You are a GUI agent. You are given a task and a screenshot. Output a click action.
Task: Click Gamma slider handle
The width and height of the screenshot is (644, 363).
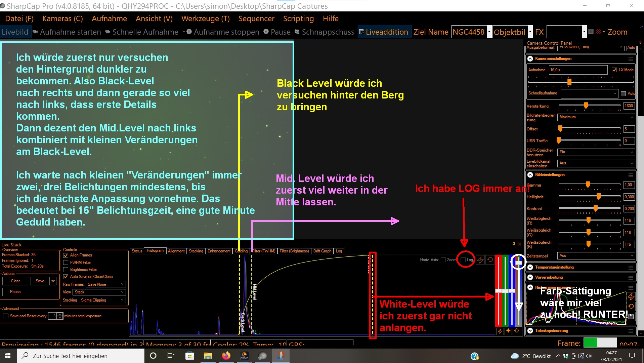[x=588, y=185]
